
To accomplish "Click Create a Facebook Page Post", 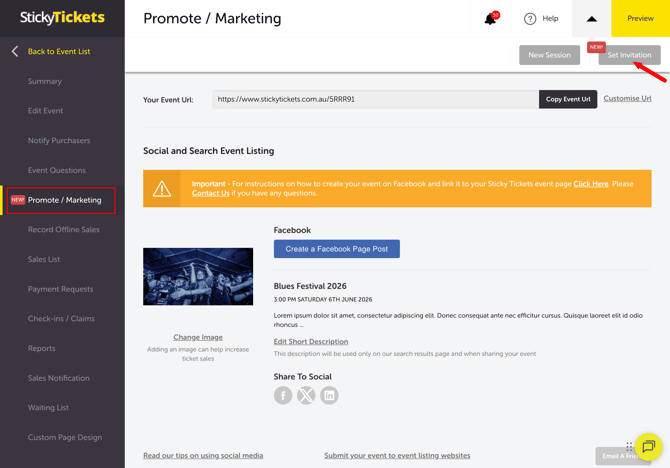I will tap(336, 249).
